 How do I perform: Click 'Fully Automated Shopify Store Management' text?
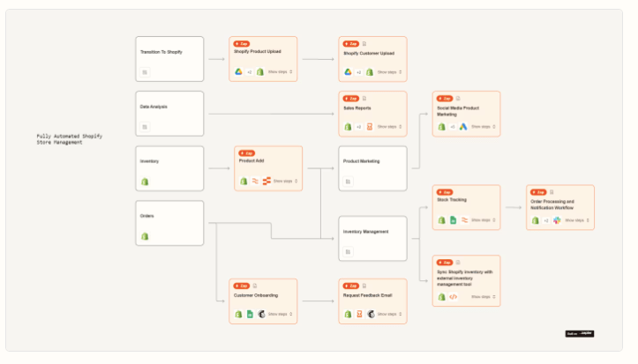point(69,139)
